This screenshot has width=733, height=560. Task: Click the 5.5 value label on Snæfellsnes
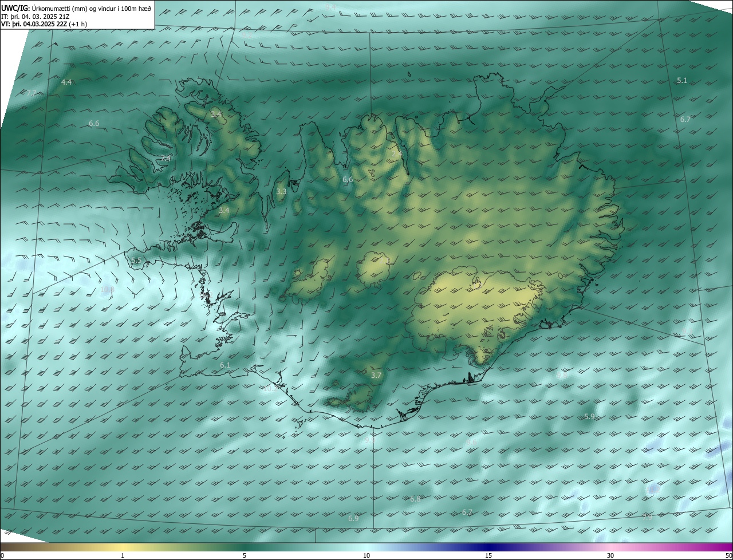pos(136,261)
